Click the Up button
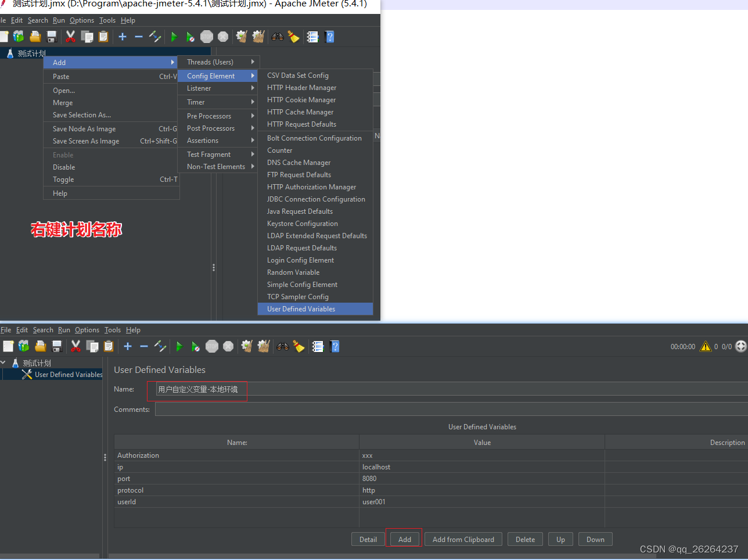 tap(560, 540)
